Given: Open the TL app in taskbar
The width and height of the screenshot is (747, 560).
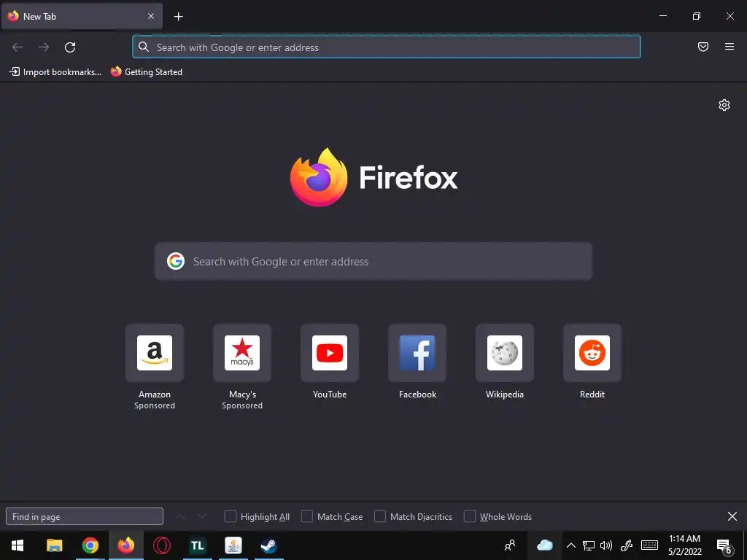Looking at the screenshot, I should (198, 545).
